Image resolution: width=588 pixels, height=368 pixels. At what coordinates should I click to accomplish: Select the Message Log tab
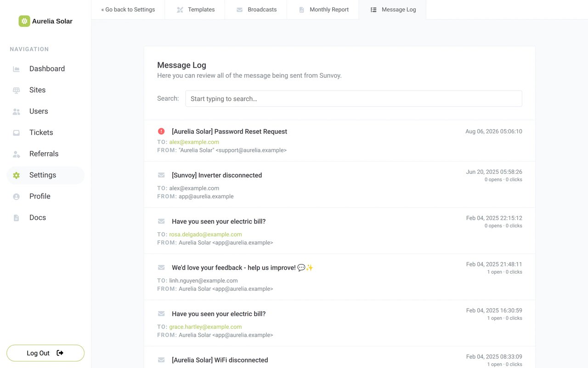(392, 10)
